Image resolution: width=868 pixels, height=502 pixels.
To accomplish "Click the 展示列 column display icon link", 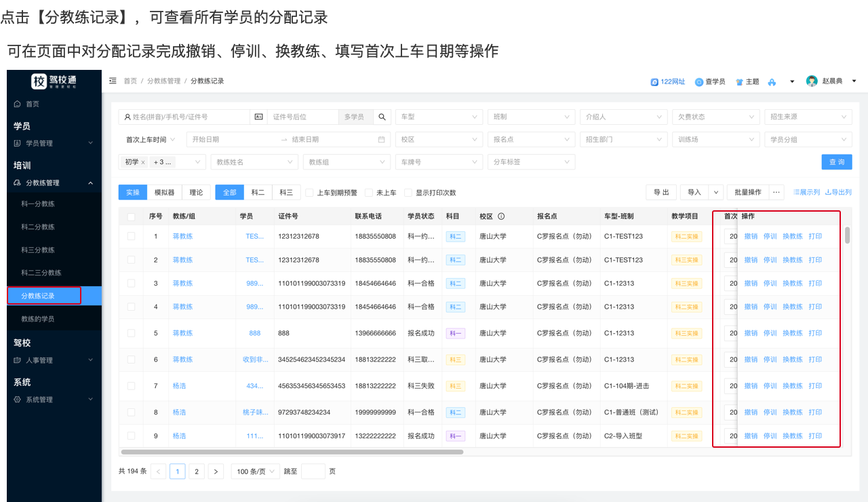I will (806, 192).
